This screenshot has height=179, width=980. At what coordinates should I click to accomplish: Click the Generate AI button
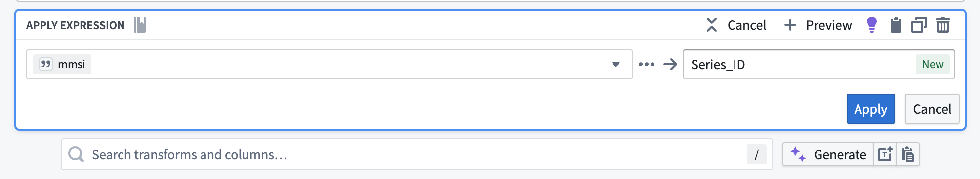point(828,155)
